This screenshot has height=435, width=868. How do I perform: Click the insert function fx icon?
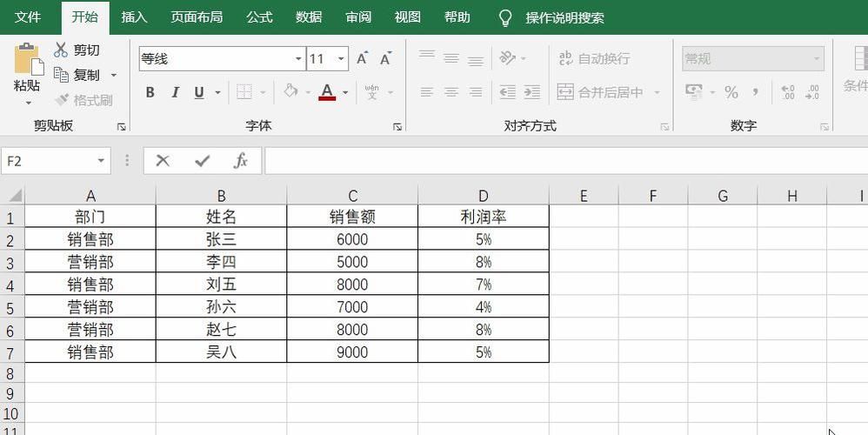coord(241,160)
